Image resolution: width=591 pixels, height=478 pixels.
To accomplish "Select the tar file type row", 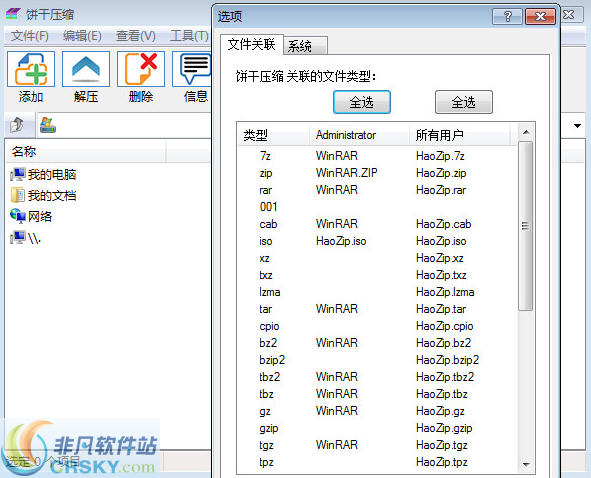I will tap(378, 309).
